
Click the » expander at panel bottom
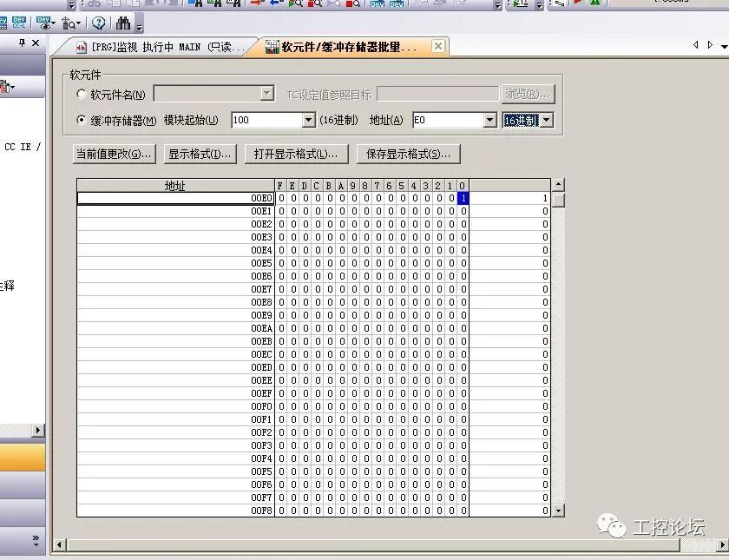(36, 540)
